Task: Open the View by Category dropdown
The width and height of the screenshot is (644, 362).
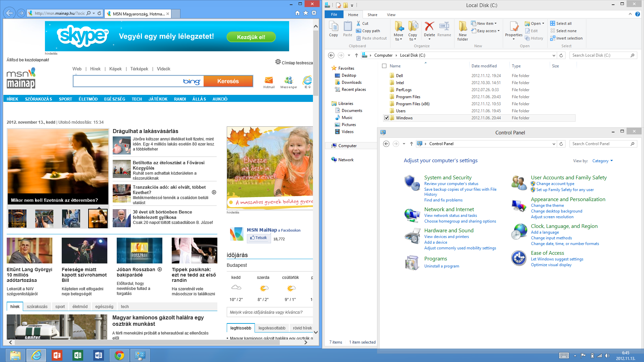Action: (x=602, y=161)
